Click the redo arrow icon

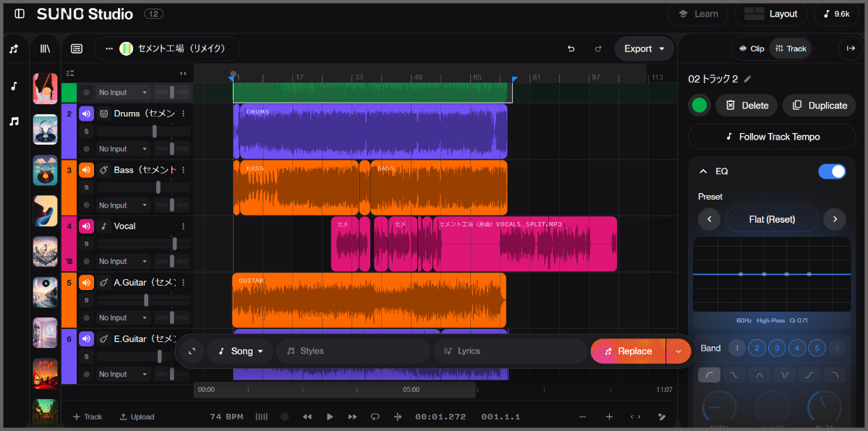pyautogui.click(x=598, y=48)
